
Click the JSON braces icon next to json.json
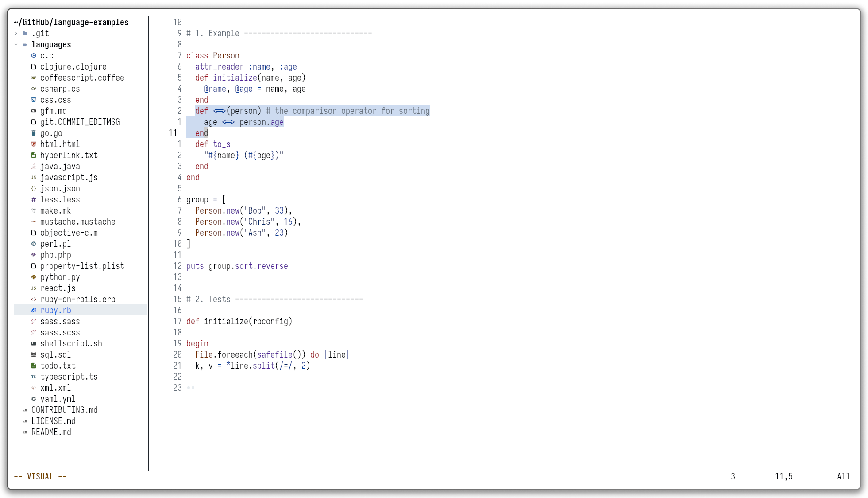34,188
